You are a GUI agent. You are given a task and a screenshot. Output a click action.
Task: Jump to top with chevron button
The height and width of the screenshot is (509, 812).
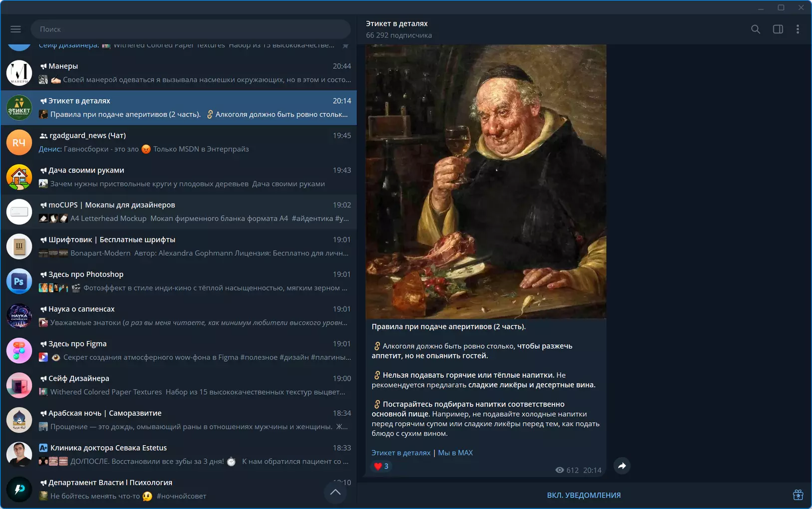pyautogui.click(x=335, y=492)
